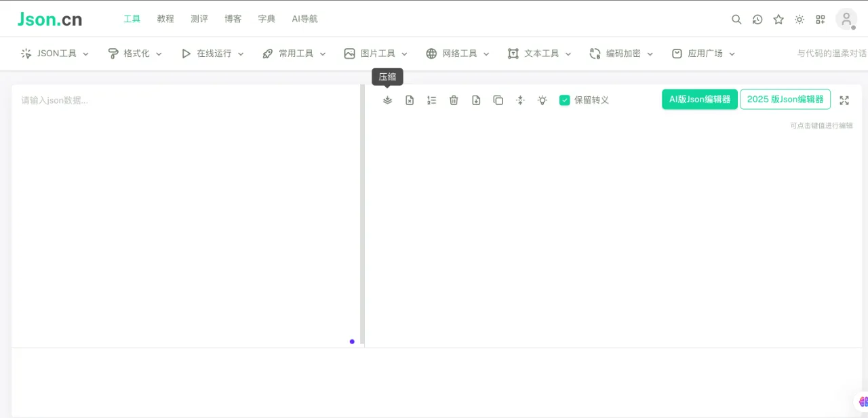Click the collapse arrows icon
Screen dimensions: 868x418
pos(520,100)
